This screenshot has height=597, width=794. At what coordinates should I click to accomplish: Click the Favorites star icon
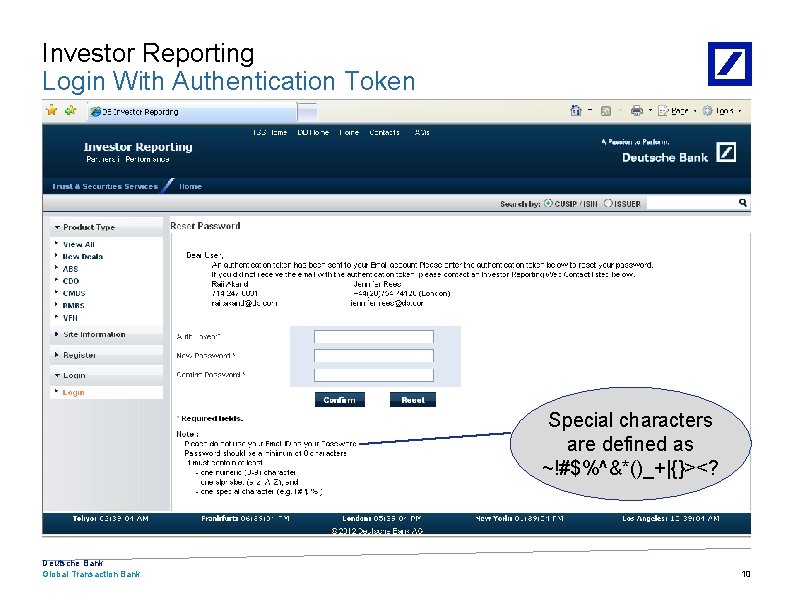pos(51,110)
